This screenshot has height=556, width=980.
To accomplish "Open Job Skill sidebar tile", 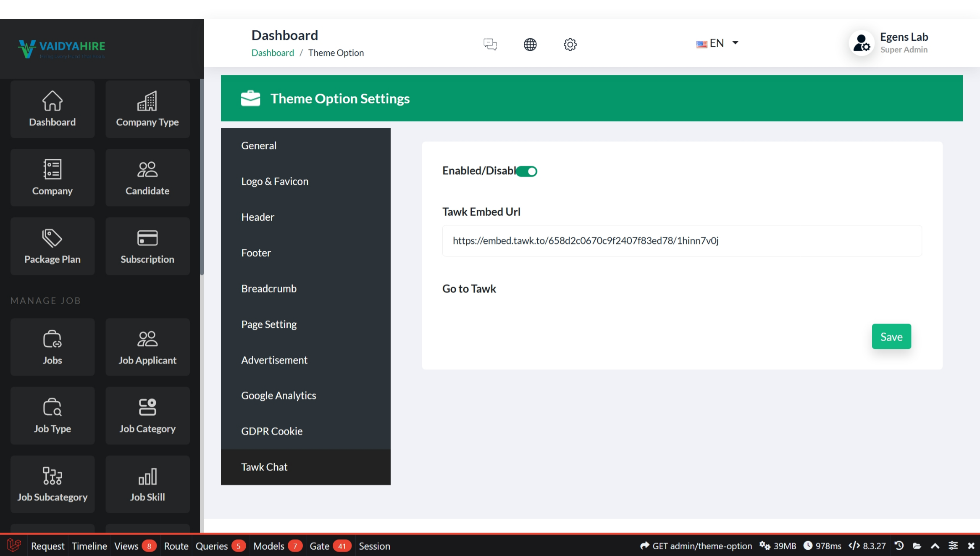I will 147,484.
